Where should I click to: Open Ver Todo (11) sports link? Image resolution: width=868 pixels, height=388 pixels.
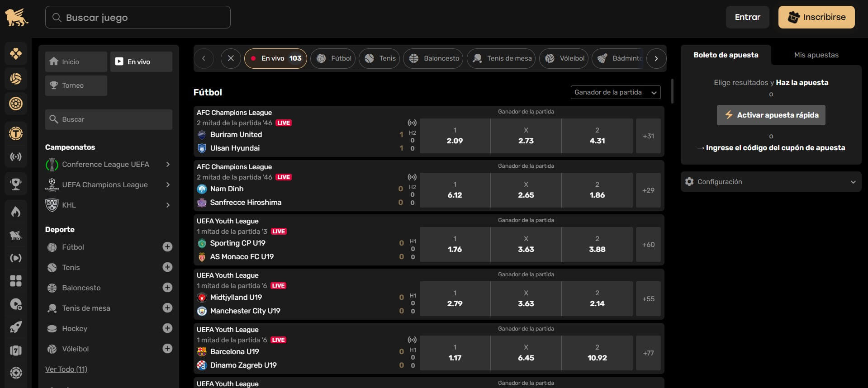(66, 369)
